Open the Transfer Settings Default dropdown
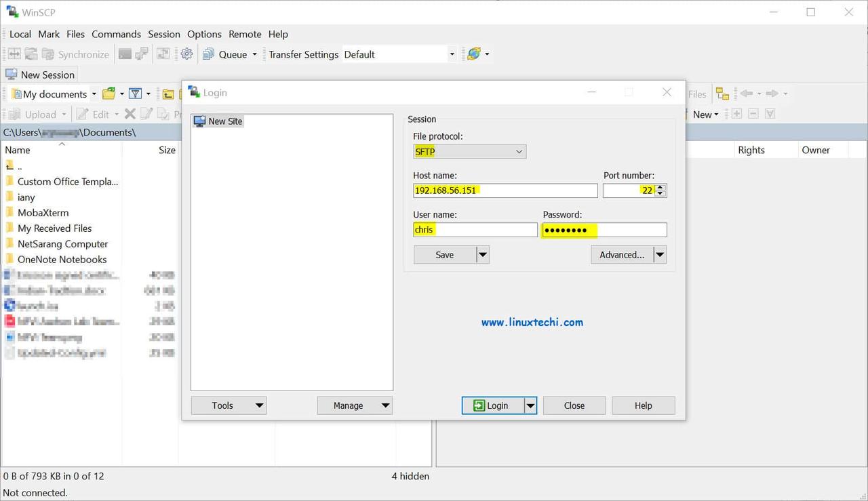The height and width of the screenshot is (501, 868). tap(452, 54)
